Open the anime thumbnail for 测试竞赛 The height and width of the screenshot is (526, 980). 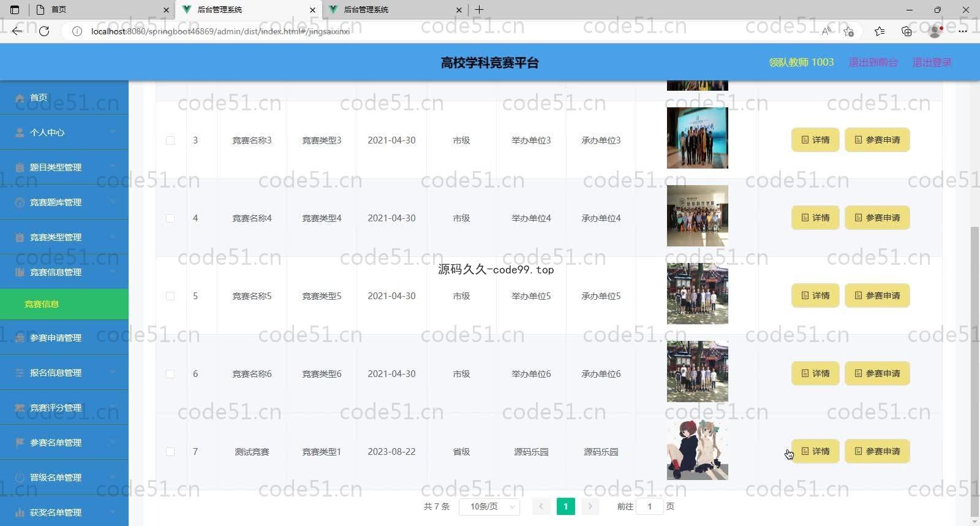(698, 449)
